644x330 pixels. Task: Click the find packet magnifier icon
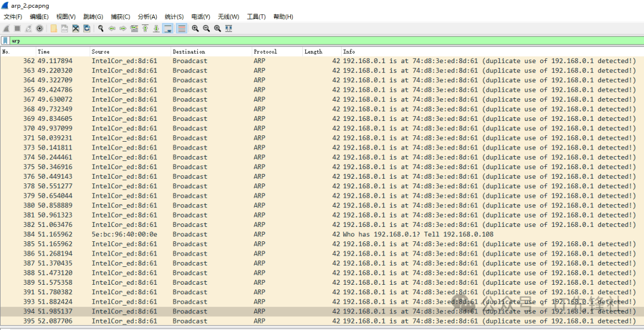[x=101, y=28]
